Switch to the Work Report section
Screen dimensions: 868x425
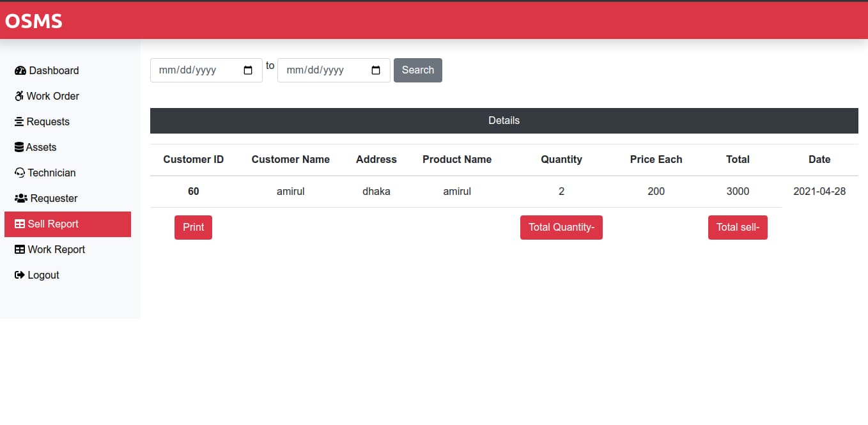click(56, 249)
